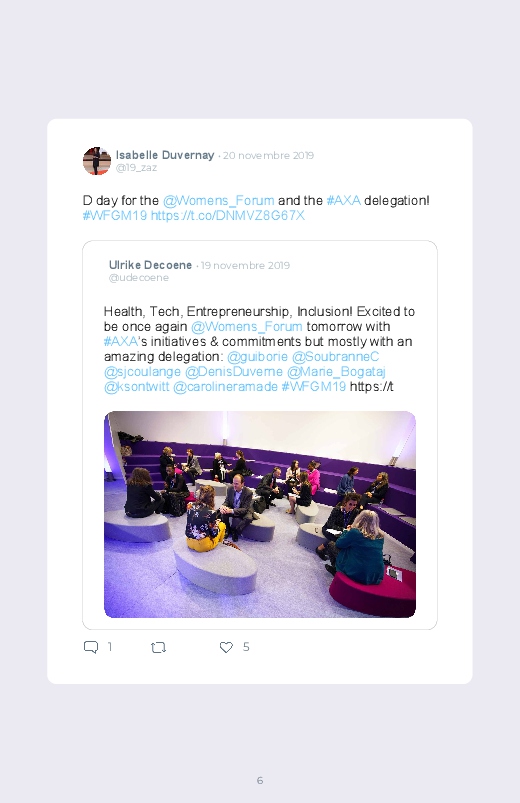Open the @SoubranneC mention
Viewport: 520px width, 803px height.
tap(336, 356)
